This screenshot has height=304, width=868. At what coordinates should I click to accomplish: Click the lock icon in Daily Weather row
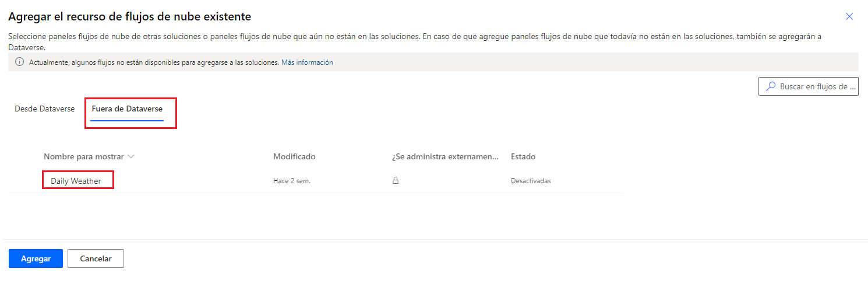click(396, 181)
